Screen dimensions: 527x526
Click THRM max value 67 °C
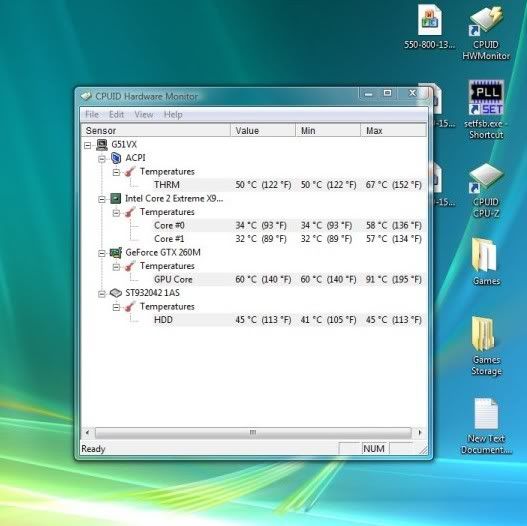[394, 185]
